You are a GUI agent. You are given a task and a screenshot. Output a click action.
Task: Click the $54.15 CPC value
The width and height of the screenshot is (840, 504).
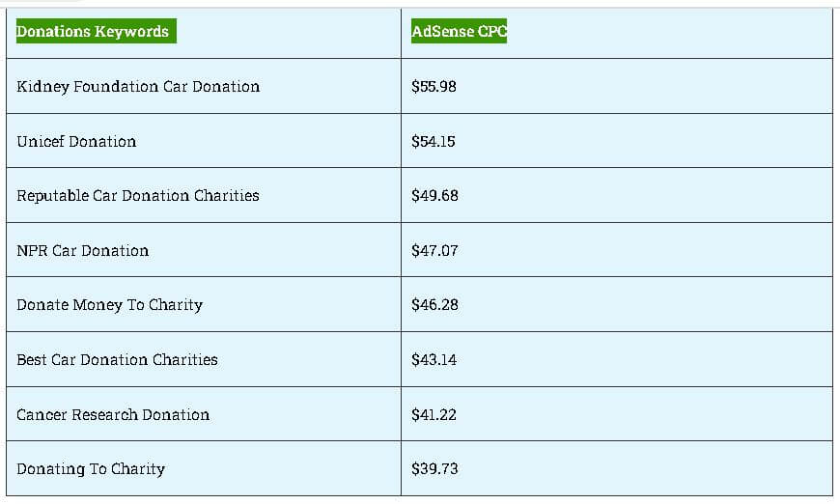point(434,142)
